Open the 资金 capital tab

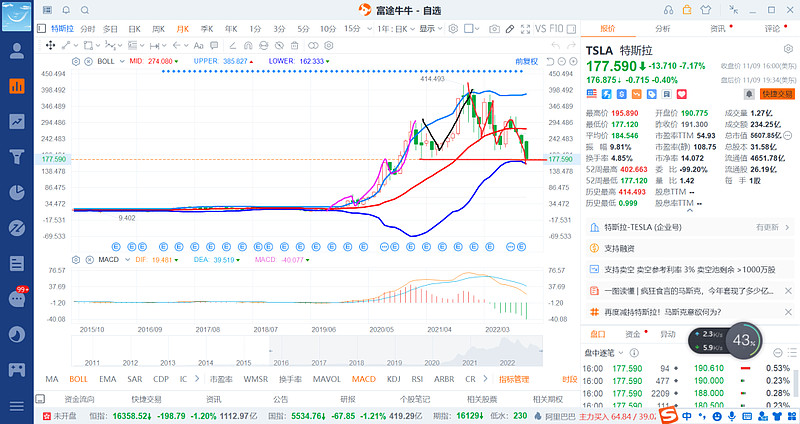click(x=633, y=334)
